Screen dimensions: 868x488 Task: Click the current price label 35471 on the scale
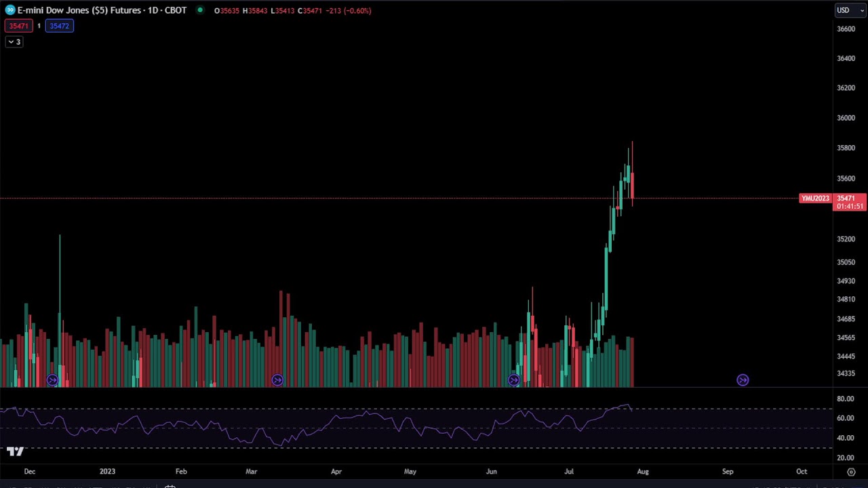pyautogui.click(x=846, y=199)
